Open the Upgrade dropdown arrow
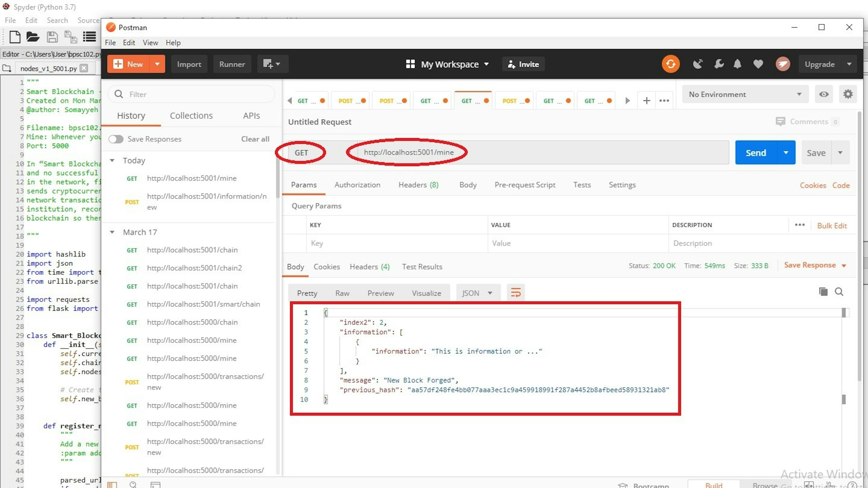The height and width of the screenshot is (488, 868). pyautogui.click(x=849, y=64)
